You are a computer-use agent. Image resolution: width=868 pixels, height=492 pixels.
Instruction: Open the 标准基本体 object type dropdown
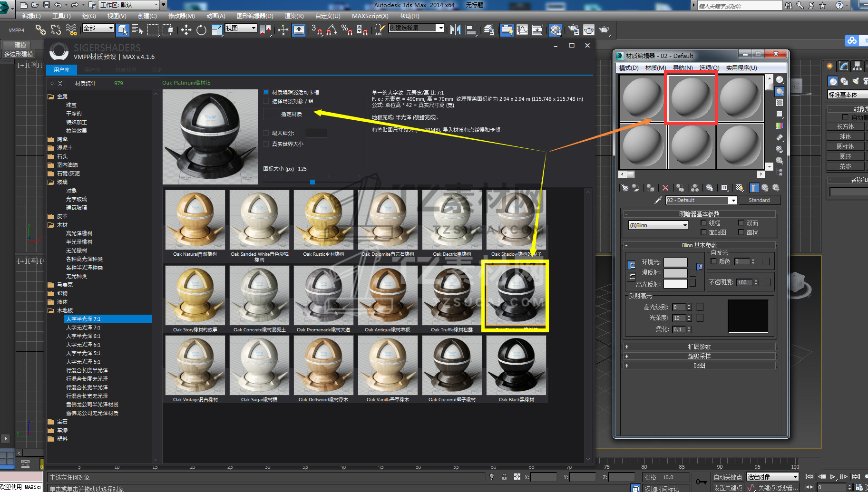[x=848, y=95]
